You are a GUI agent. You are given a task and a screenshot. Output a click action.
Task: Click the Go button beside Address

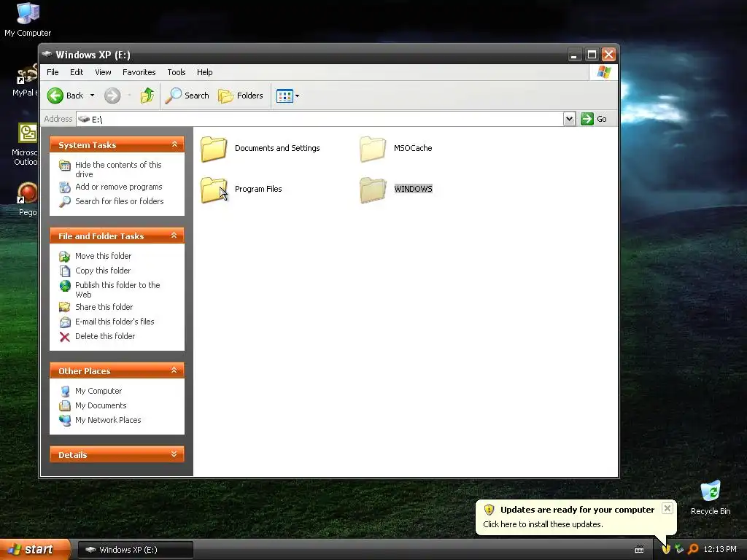click(x=594, y=119)
